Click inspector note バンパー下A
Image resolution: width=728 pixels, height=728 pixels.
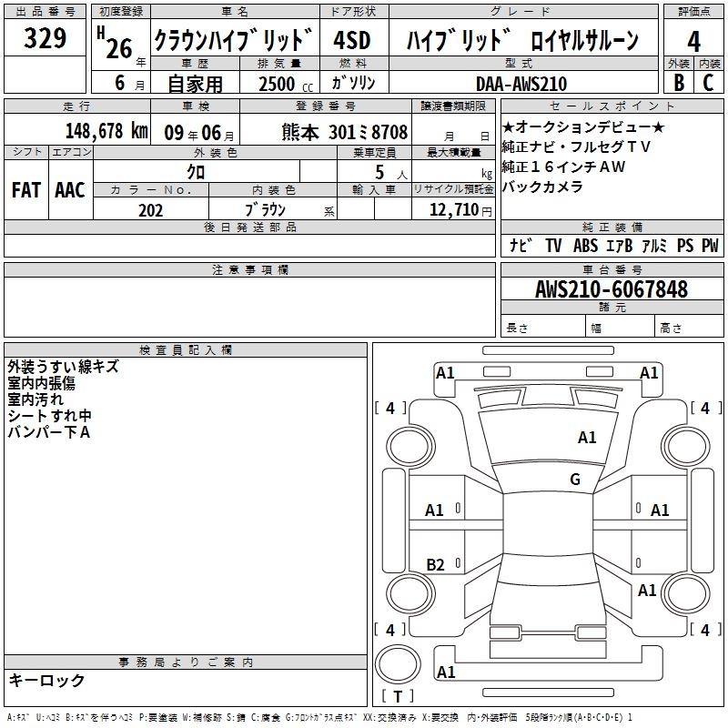click(49, 431)
